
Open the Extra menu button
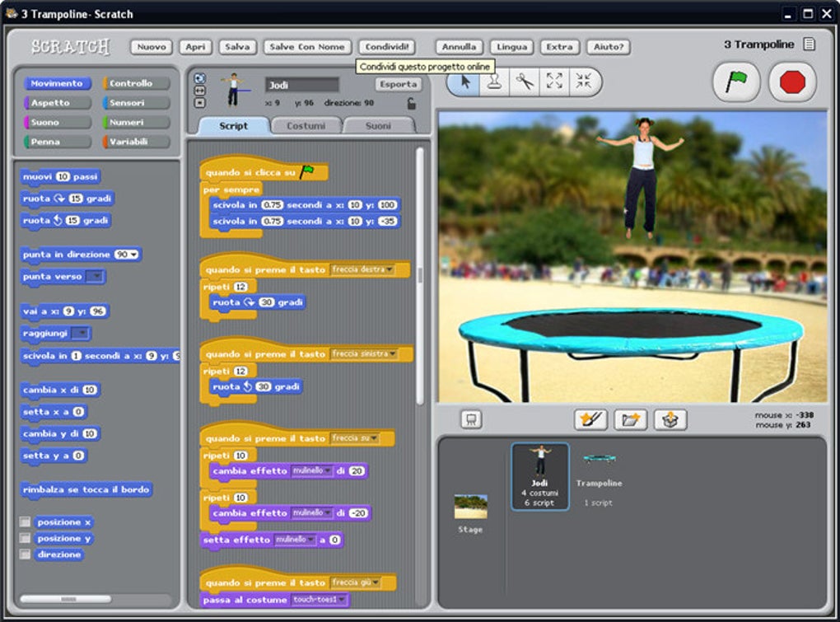pos(559,47)
